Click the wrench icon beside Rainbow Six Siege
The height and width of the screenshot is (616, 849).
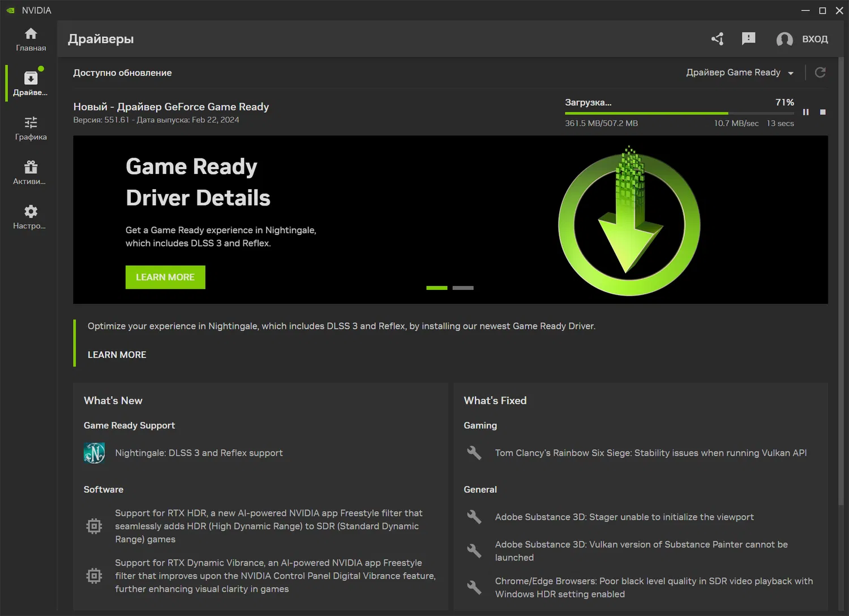[x=474, y=453]
